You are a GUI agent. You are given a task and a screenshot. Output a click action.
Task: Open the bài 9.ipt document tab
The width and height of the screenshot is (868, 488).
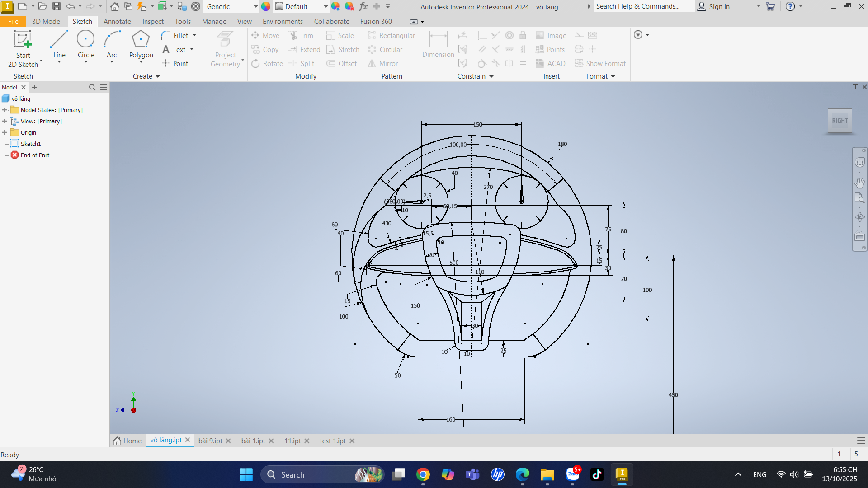point(210,441)
